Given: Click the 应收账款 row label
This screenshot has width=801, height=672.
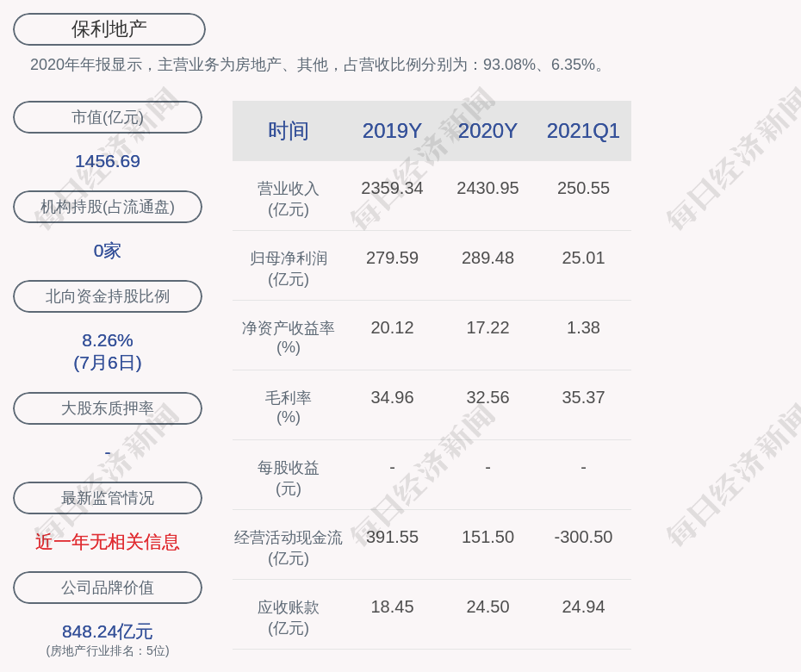Looking at the screenshot, I should tap(288, 607).
